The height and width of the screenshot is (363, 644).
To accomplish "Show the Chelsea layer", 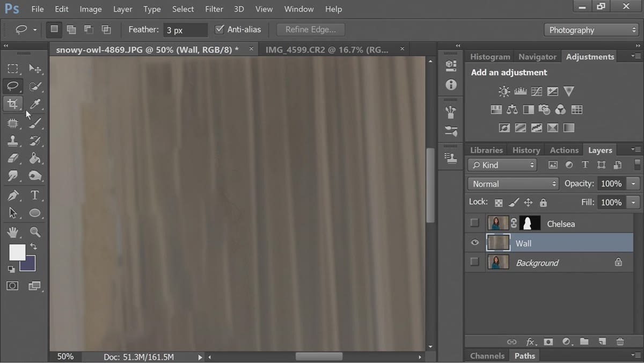I will (x=474, y=223).
